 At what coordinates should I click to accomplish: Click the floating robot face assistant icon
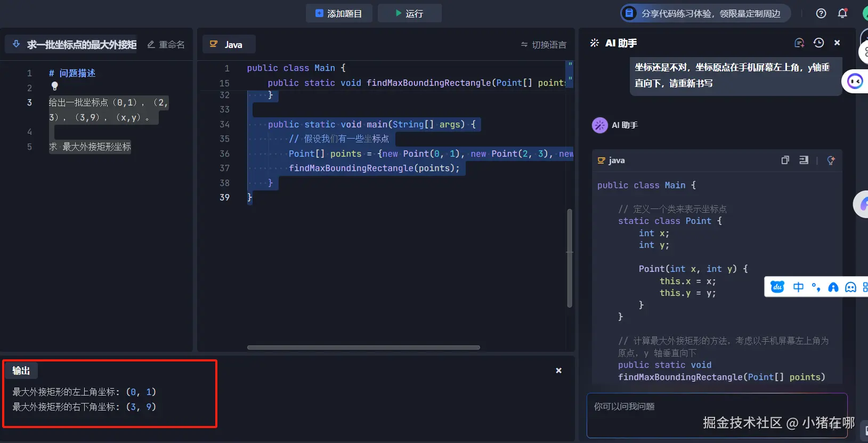point(855,81)
